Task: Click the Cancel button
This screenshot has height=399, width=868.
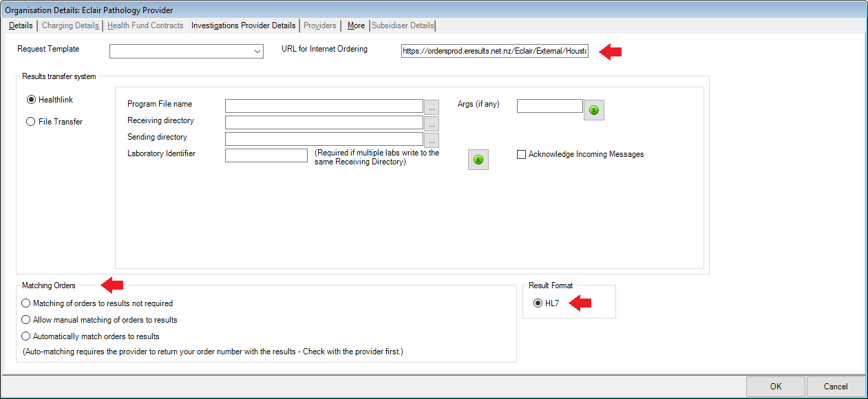Action: coord(836,387)
